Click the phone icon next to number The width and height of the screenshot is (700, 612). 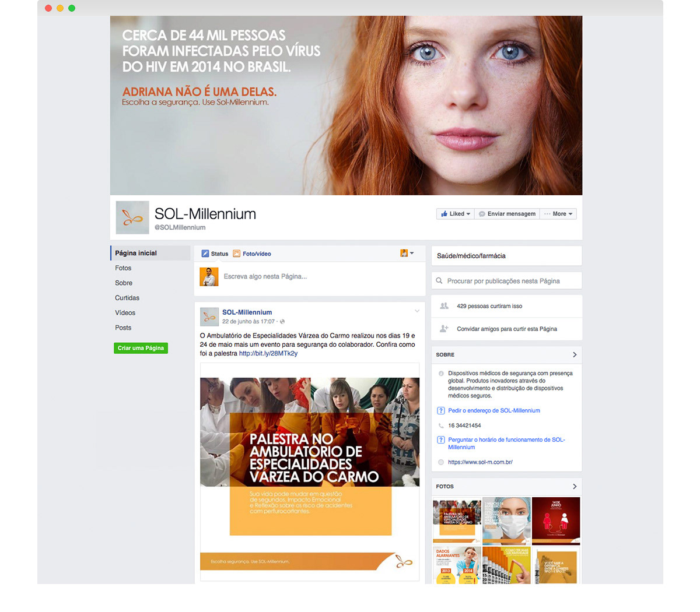point(441,425)
